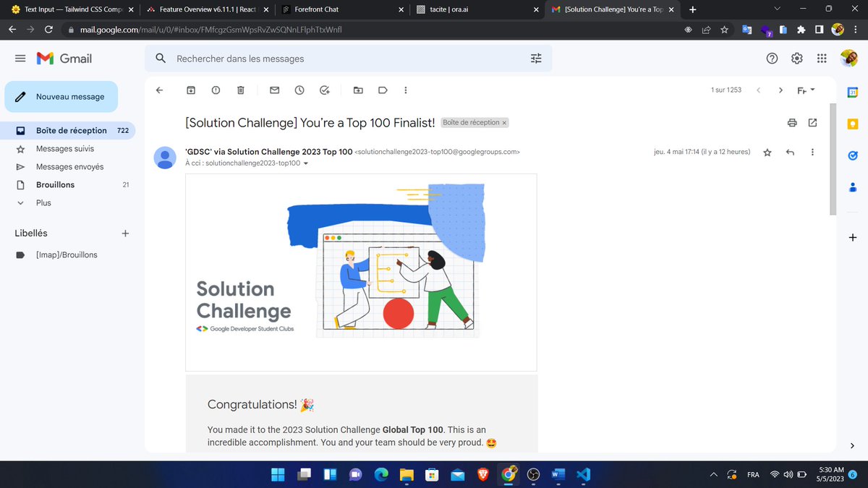This screenshot has height=488, width=868.
Task: Open Messages envoyés folder
Action: tap(68, 167)
